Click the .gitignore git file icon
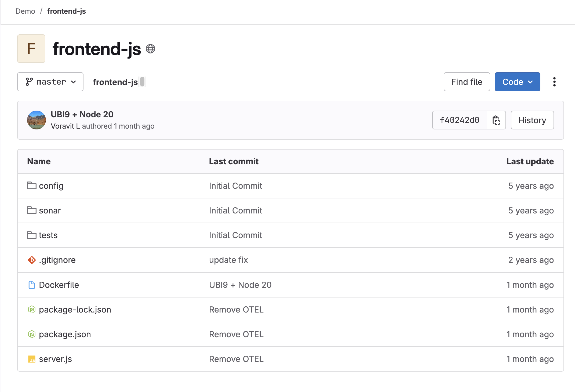Image resolution: width=575 pixels, height=392 pixels. point(32,260)
